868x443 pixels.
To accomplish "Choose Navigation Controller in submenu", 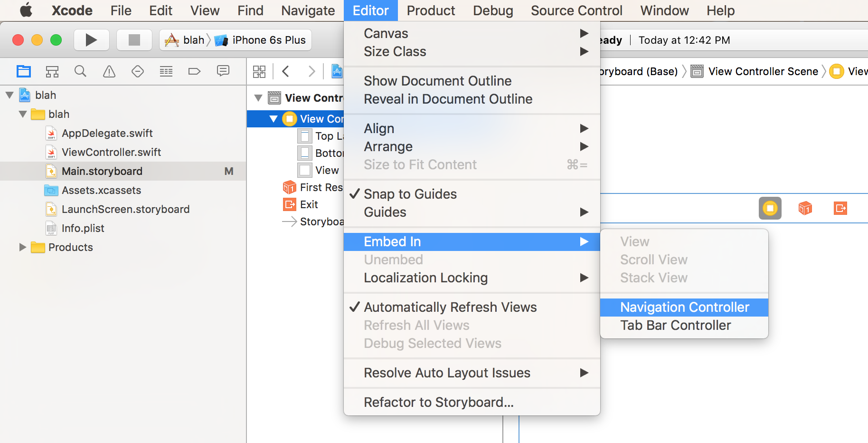I will [684, 307].
